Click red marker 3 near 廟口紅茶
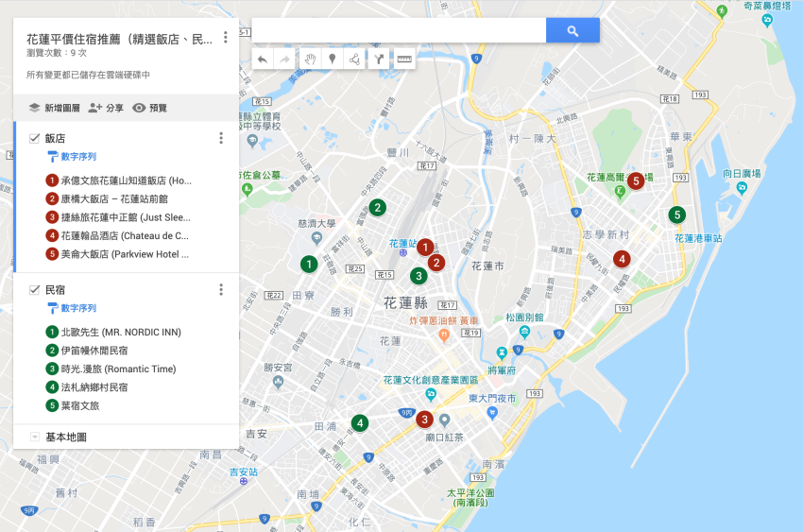The width and height of the screenshot is (803, 532). (424, 420)
